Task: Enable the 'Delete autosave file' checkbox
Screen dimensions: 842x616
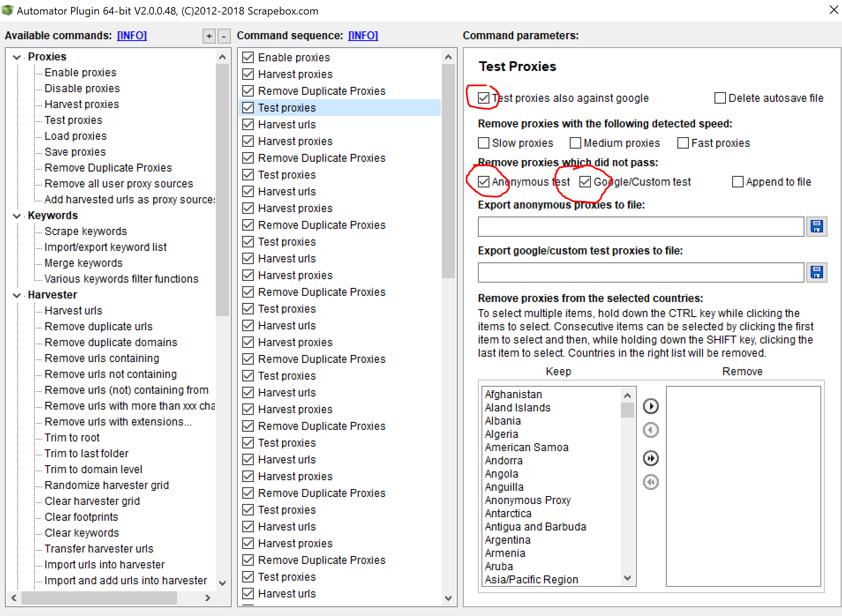Action: [720, 98]
